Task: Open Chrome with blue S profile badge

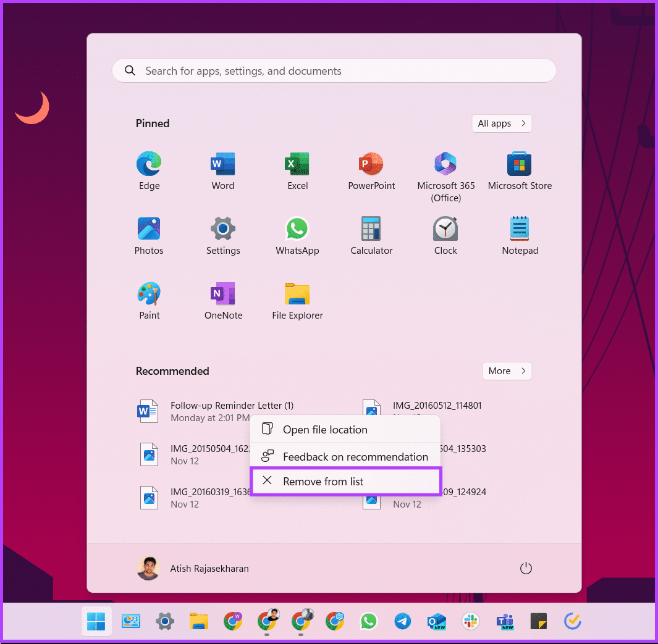Action: click(x=334, y=621)
